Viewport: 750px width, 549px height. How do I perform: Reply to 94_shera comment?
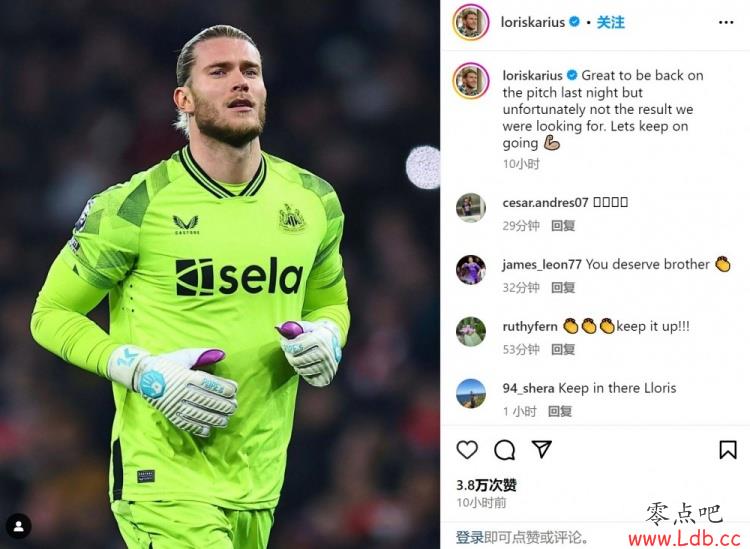coord(560,411)
